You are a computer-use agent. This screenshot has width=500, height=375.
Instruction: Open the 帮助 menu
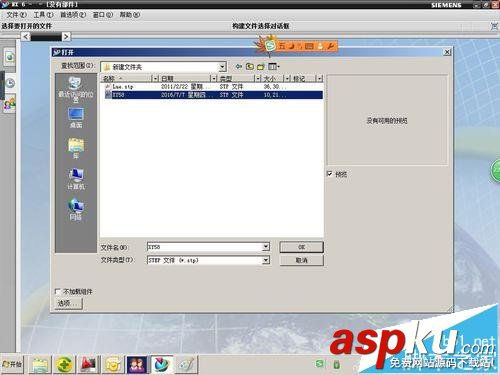click(130, 15)
